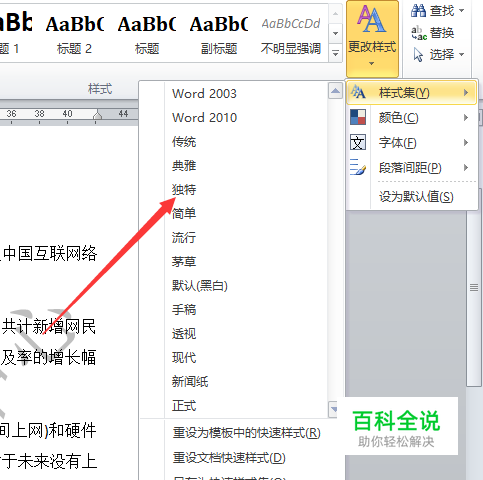Click the 字体 font icon
This screenshot has width=483, height=480.
pyautogui.click(x=358, y=142)
